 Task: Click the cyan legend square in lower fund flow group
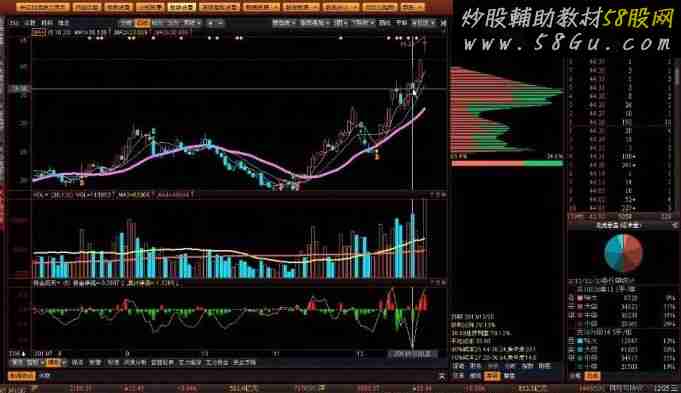pos(580,341)
